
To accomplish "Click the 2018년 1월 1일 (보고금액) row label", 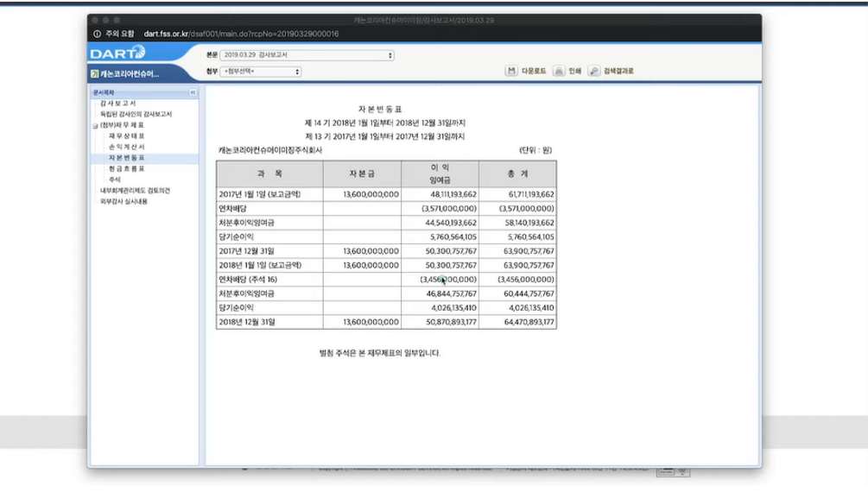I will point(260,265).
